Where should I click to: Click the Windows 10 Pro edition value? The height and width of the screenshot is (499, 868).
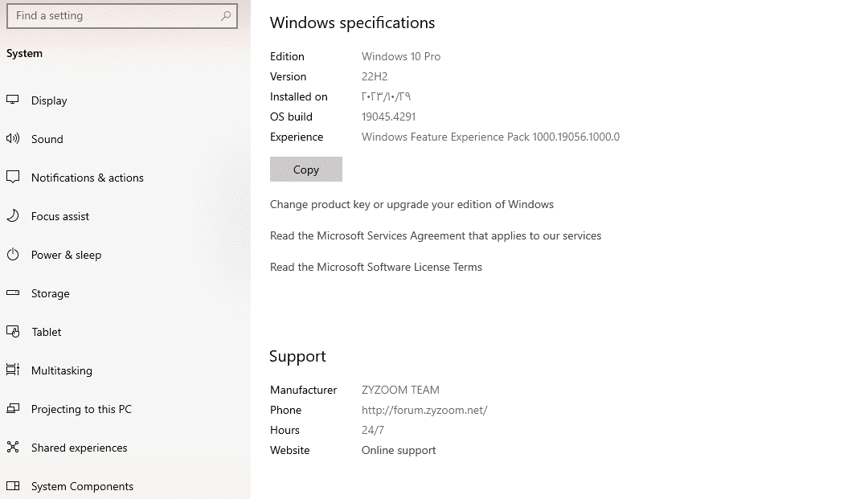point(401,56)
